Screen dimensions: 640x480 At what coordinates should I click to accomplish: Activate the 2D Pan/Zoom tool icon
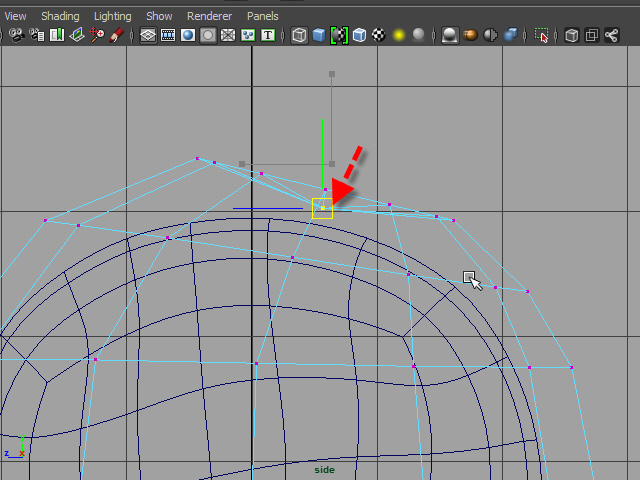[97, 35]
